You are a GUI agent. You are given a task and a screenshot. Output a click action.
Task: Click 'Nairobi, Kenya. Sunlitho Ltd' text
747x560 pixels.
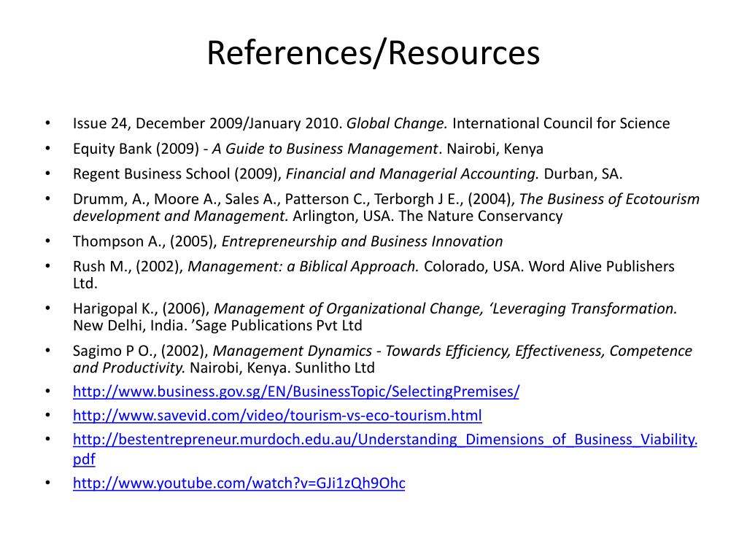tap(282, 368)
